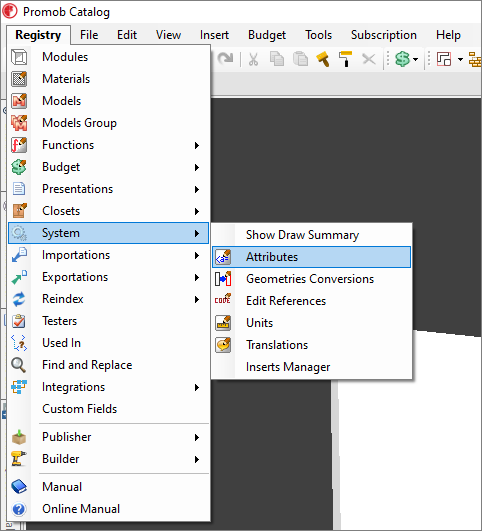
Task: Click the Builder drill icon
Action: pos(19,459)
